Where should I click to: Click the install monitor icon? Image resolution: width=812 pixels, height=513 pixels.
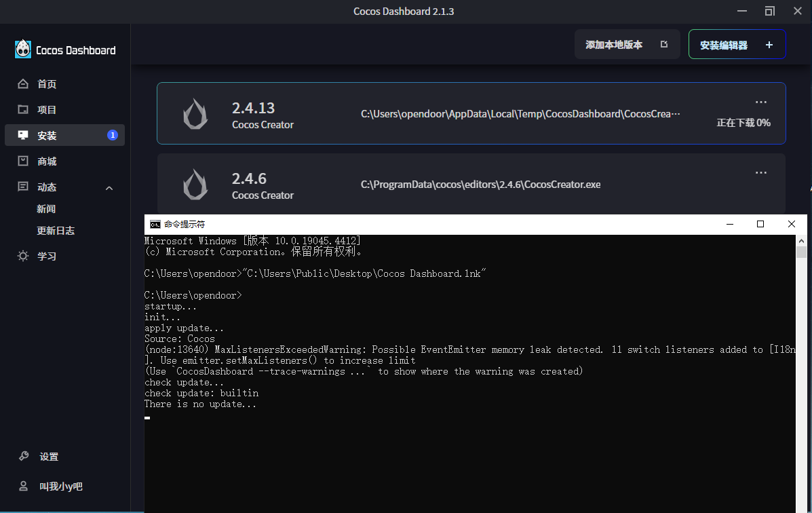coord(23,135)
